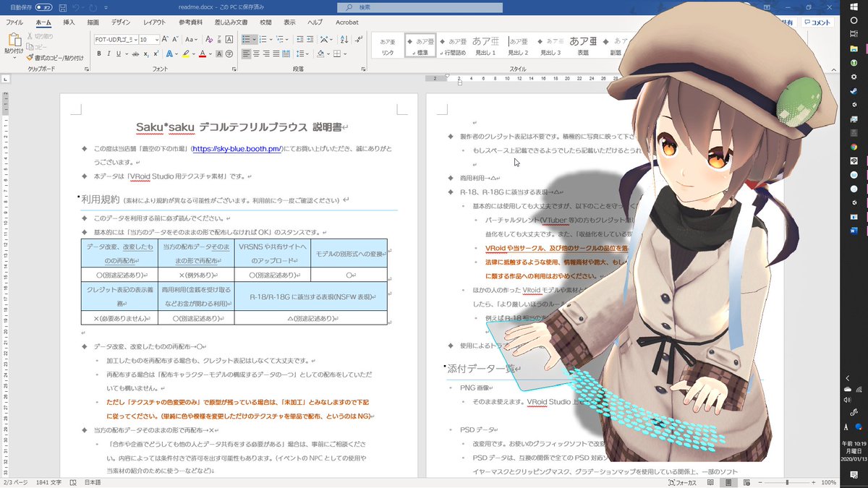Toggle Bold formatting
868x488 pixels.
99,54
